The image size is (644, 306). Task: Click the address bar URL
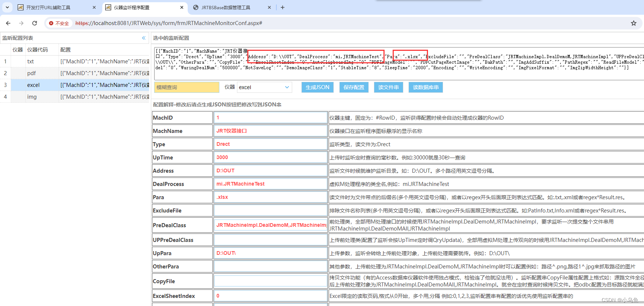point(169,23)
